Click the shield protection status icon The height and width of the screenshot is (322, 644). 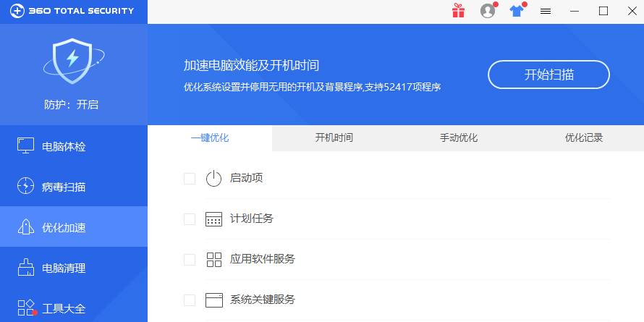pyautogui.click(x=73, y=62)
